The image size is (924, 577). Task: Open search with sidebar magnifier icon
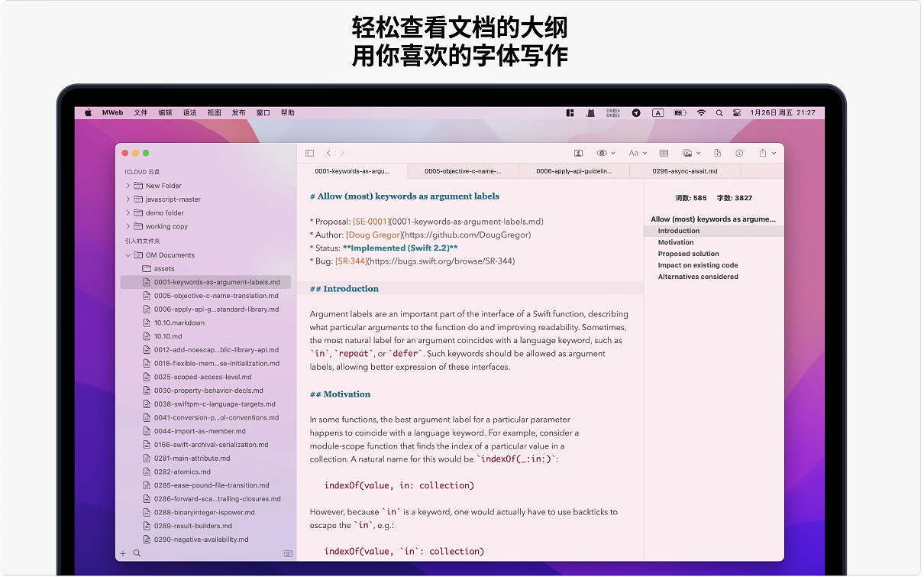point(137,553)
